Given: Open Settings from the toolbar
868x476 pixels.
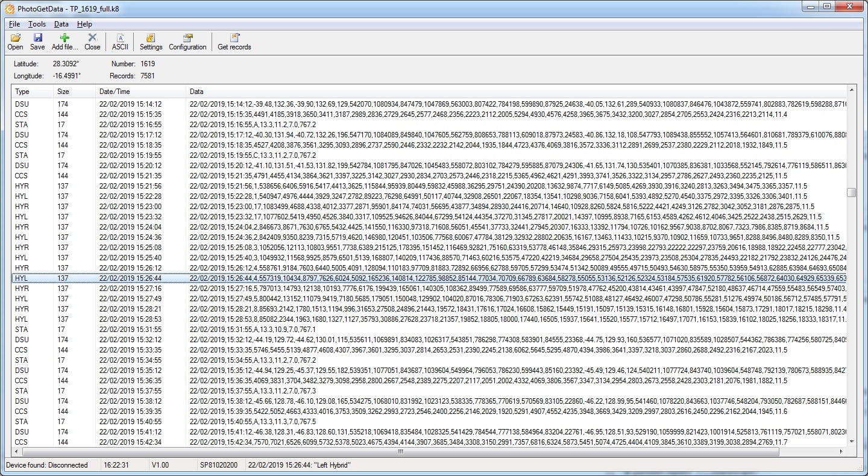Looking at the screenshot, I should click(x=151, y=42).
